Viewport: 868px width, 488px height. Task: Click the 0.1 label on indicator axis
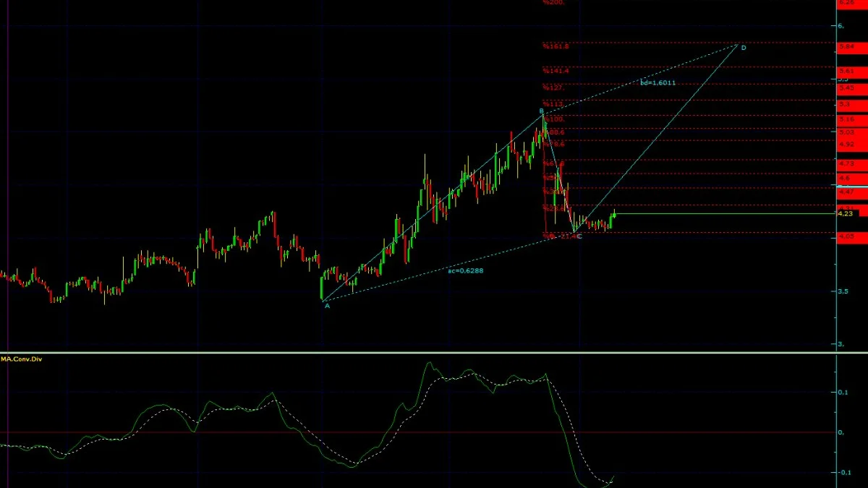tap(842, 393)
